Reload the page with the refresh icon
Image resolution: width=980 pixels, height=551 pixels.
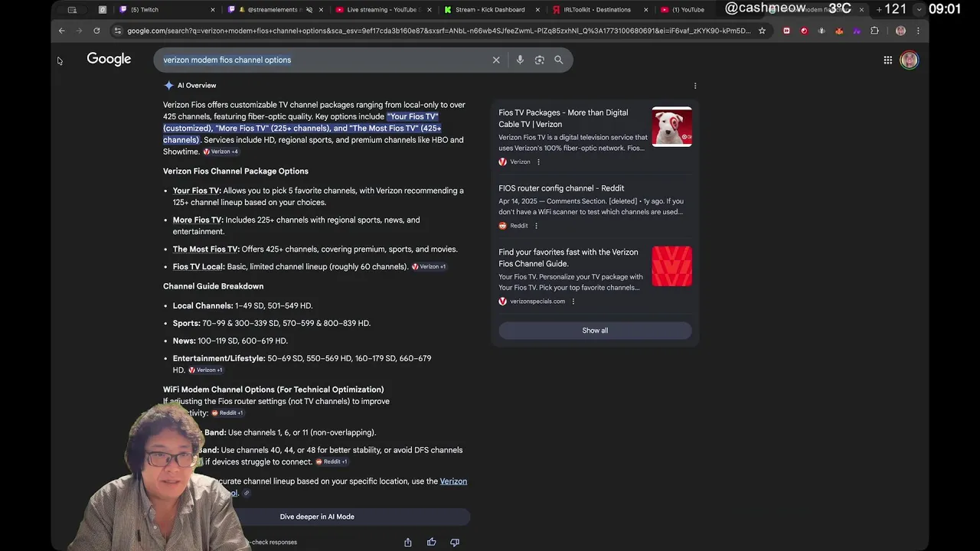click(96, 31)
